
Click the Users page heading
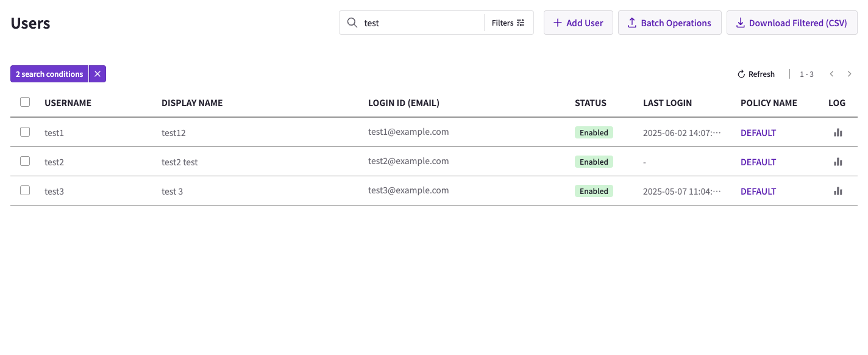click(30, 23)
